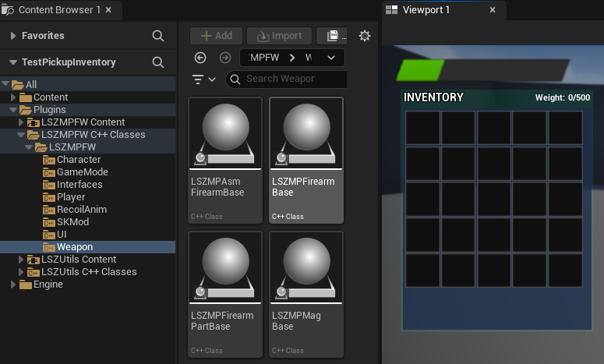Close the Content Browser 1 tab
Image resolution: width=604 pixels, height=364 pixels.
(108, 10)
